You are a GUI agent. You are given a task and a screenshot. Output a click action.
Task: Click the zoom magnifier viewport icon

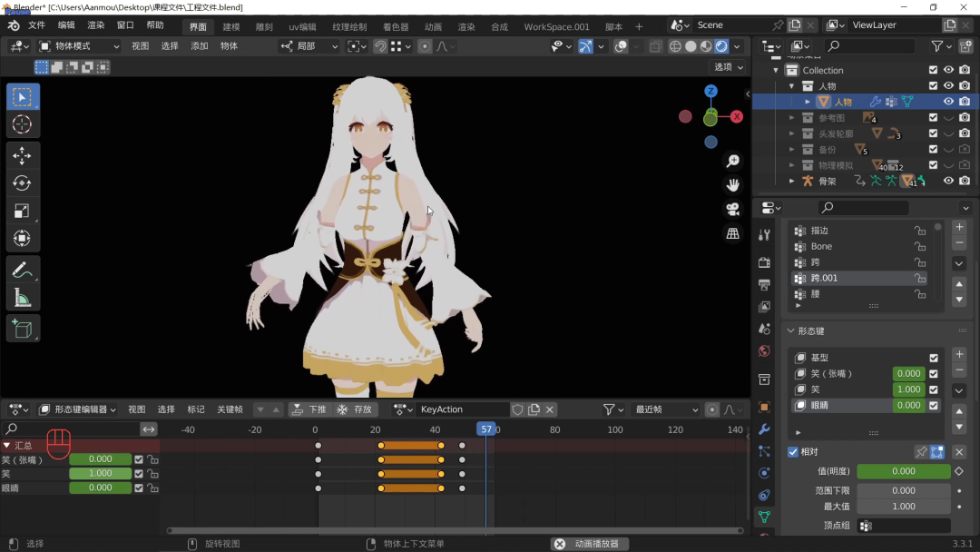point(732,161)
